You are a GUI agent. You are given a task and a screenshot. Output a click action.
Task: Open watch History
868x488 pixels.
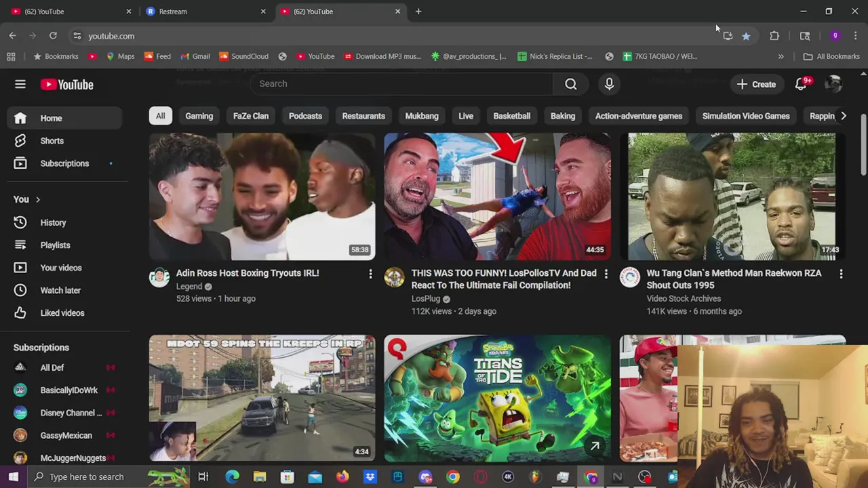(x=64, y=222)
